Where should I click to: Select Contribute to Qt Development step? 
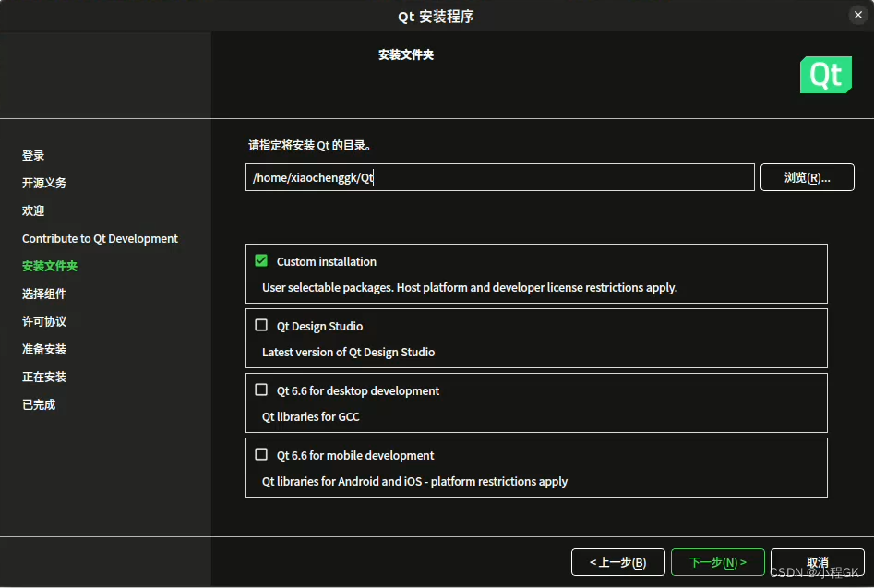[x=101, y=238]
